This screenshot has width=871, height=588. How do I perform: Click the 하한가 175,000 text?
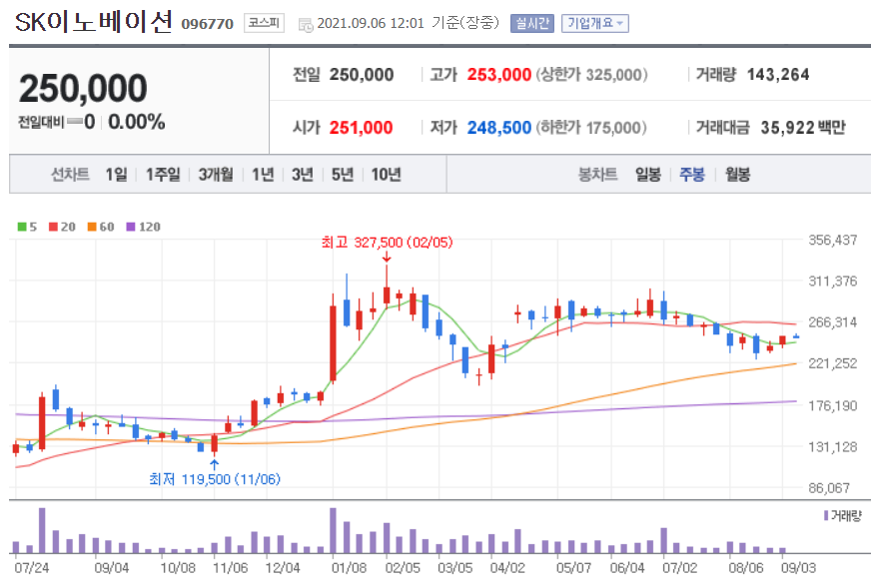point(591,128)
